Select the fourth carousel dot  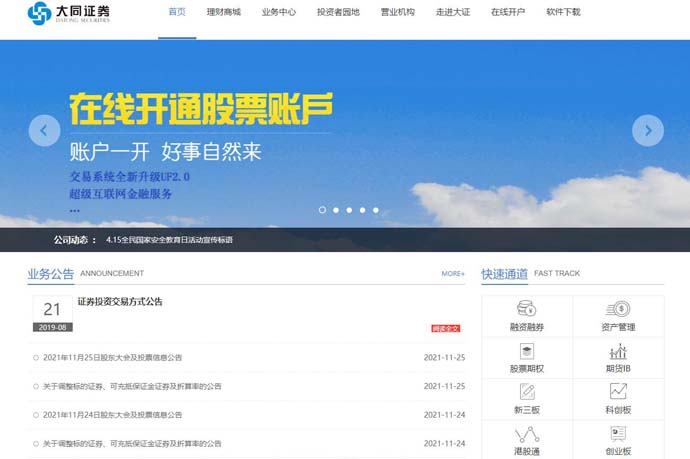tap(362, 210)
